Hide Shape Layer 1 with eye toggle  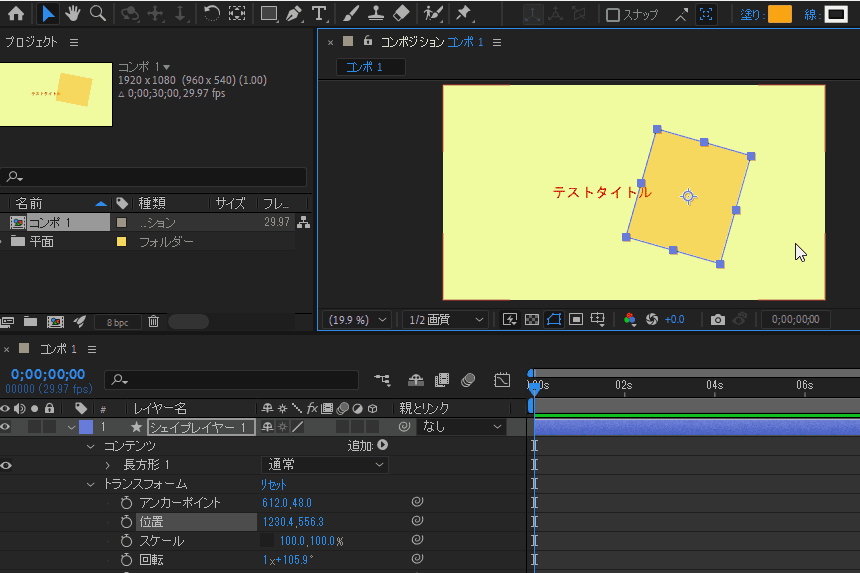5,427
